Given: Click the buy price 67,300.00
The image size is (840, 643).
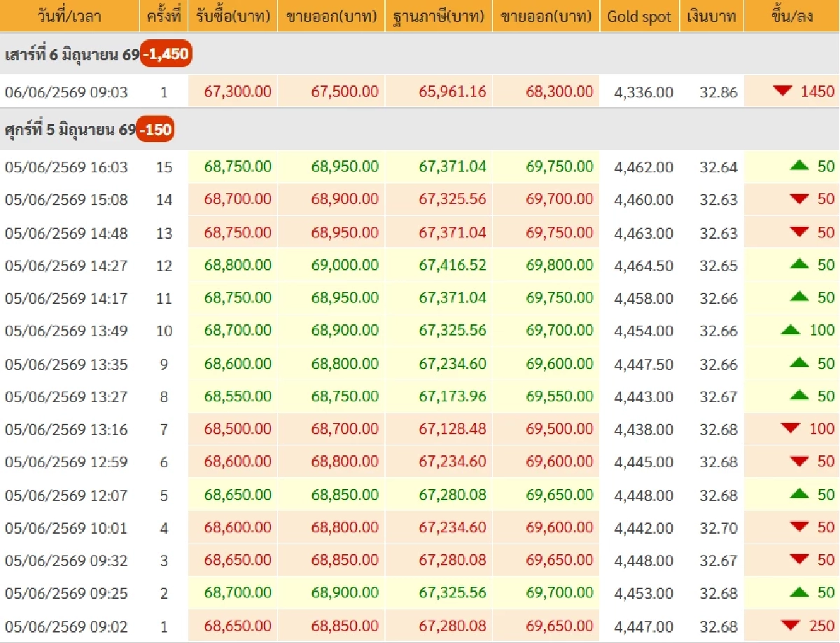Looking at the screenshot, I should (x=238, y=91).
